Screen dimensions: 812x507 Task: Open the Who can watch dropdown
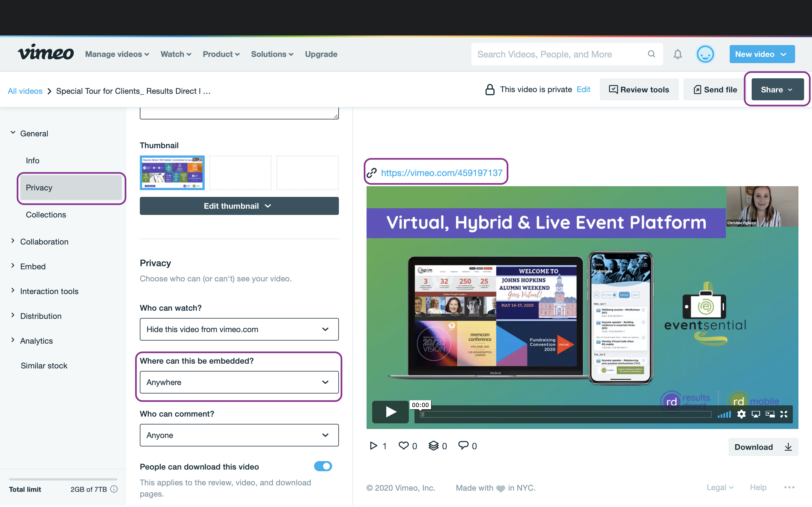[239, 329]
